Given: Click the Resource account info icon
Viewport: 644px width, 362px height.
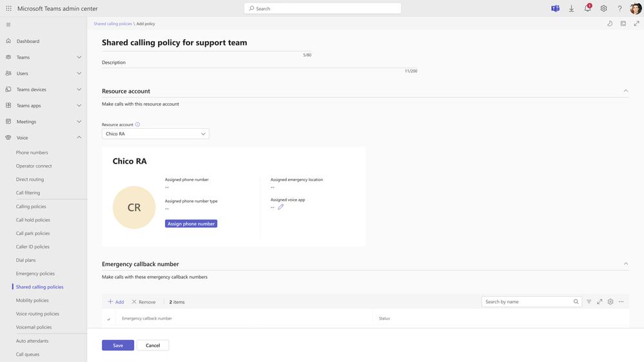Looking at the screenshot, I should 137,124.
